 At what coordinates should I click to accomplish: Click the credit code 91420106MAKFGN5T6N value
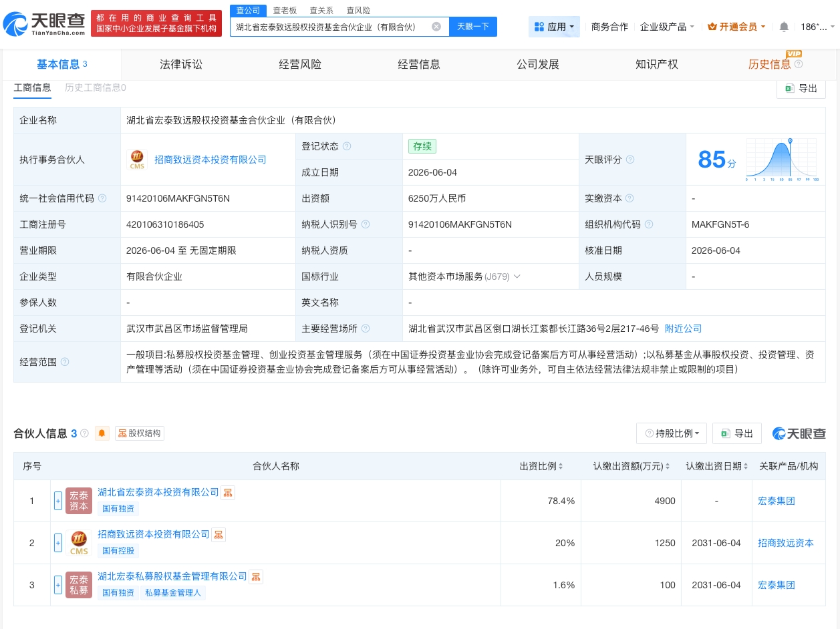178,198
